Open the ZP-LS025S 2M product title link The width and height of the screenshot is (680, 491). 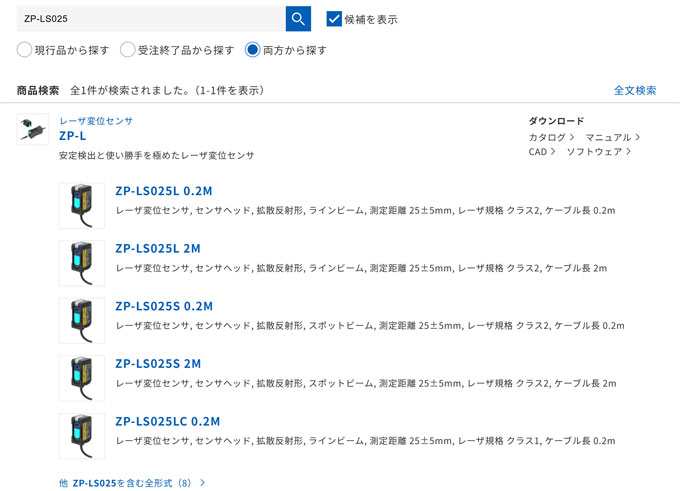click(158, 364)
